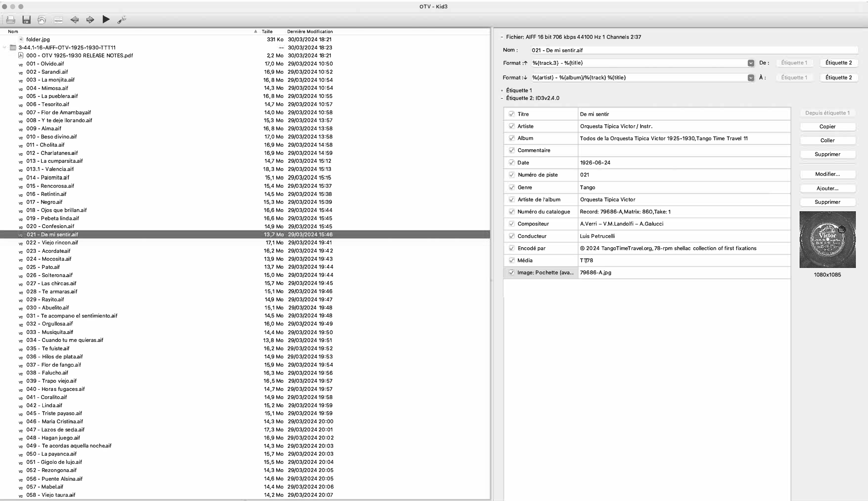Select the Date value 1926-06-24 cell
868x501 pixels.
[x=684, y=162]
